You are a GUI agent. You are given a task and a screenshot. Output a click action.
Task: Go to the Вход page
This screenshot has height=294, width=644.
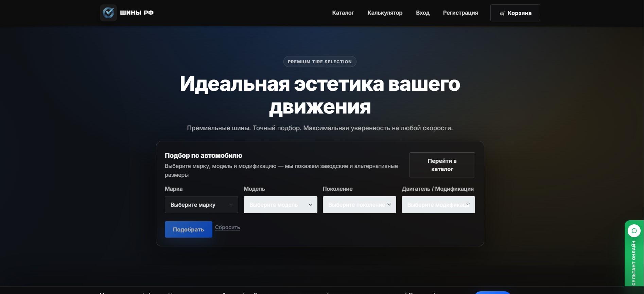(x=423, y=13)
